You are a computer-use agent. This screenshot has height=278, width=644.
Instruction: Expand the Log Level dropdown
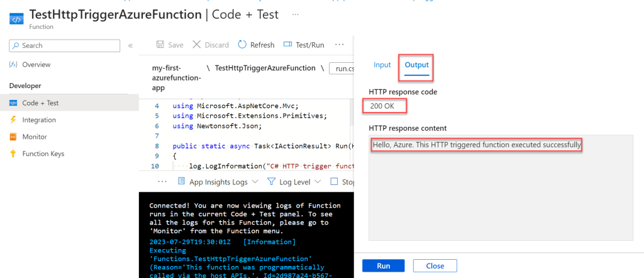pos(318,182)
